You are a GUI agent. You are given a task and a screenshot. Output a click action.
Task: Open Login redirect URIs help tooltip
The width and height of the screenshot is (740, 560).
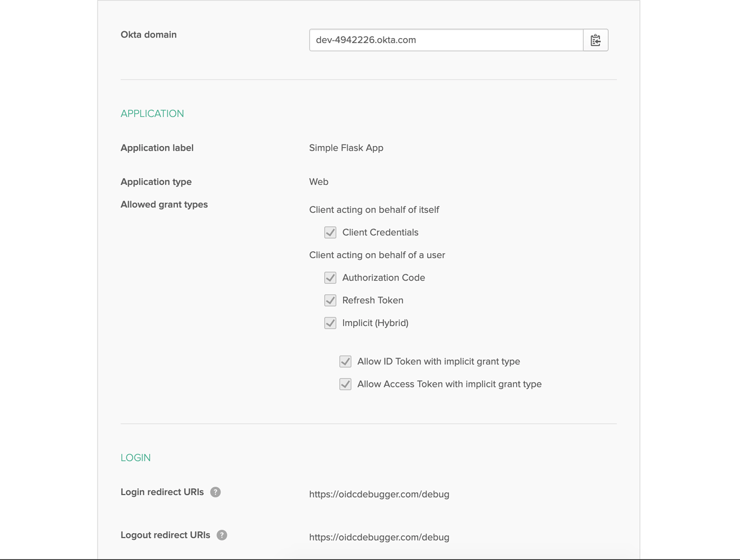click(216, 492)
